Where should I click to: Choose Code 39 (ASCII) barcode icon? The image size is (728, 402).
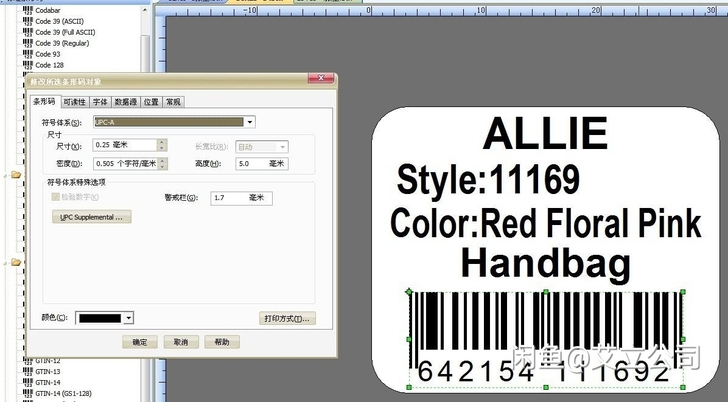[x=27, y=21]
